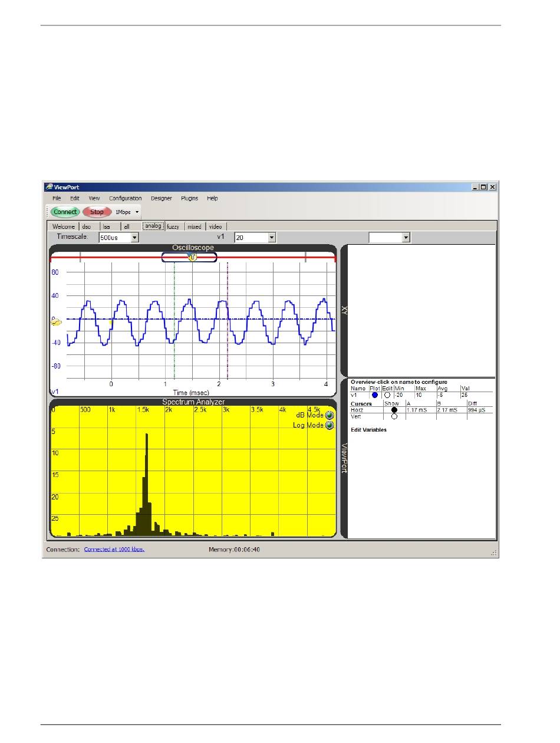Open the View menu
This screenshot has height=743, width=560.
click(x=94, y=199)
